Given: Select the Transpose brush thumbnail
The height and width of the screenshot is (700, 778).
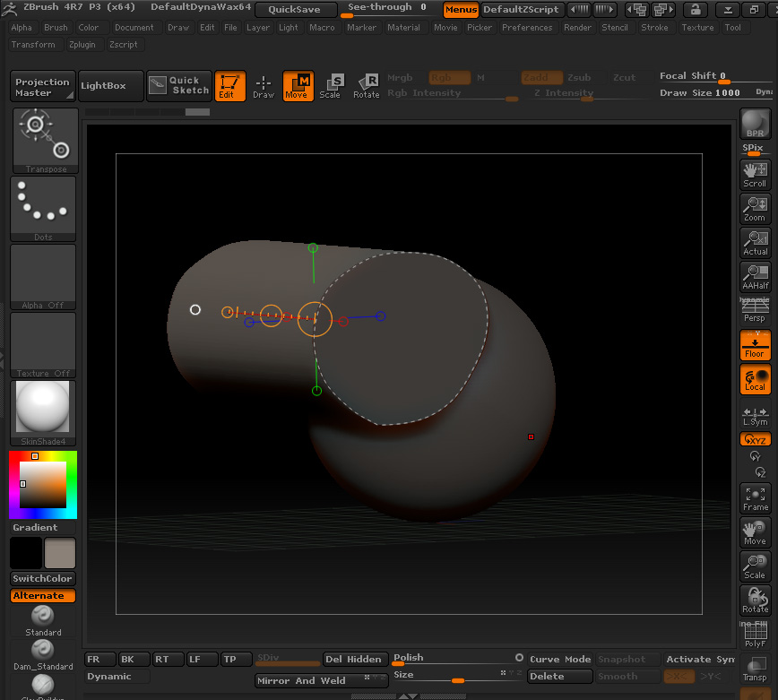Looking at the screenshot, I should pos(45,141).
